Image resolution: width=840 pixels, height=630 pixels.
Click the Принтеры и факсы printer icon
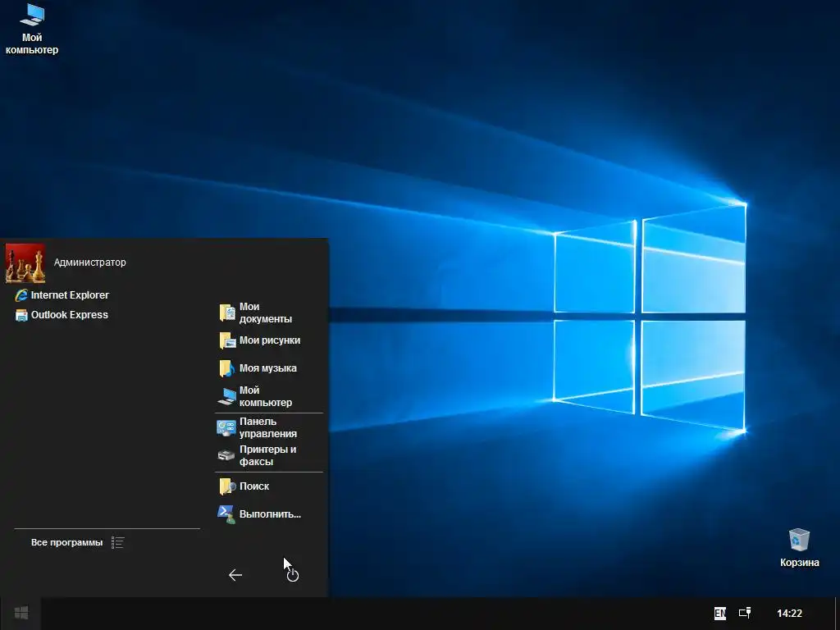[x=226, y=456]
